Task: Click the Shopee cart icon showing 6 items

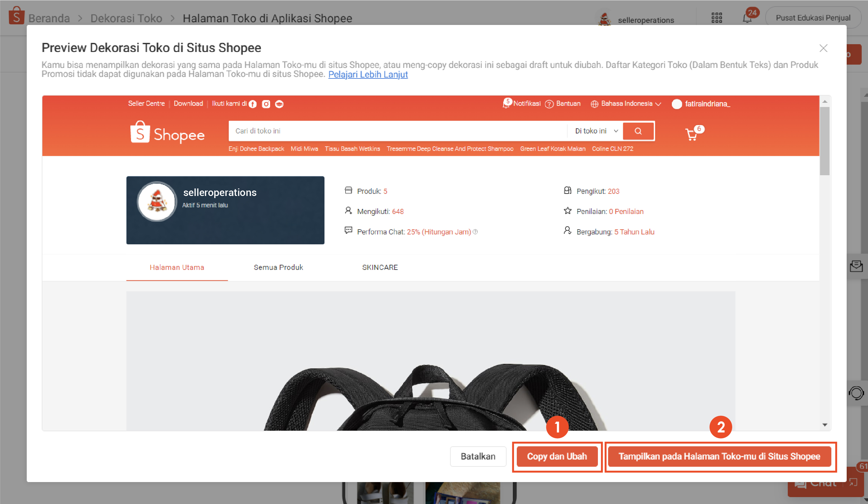Action: pyautogui.click(x=692, y=134)
